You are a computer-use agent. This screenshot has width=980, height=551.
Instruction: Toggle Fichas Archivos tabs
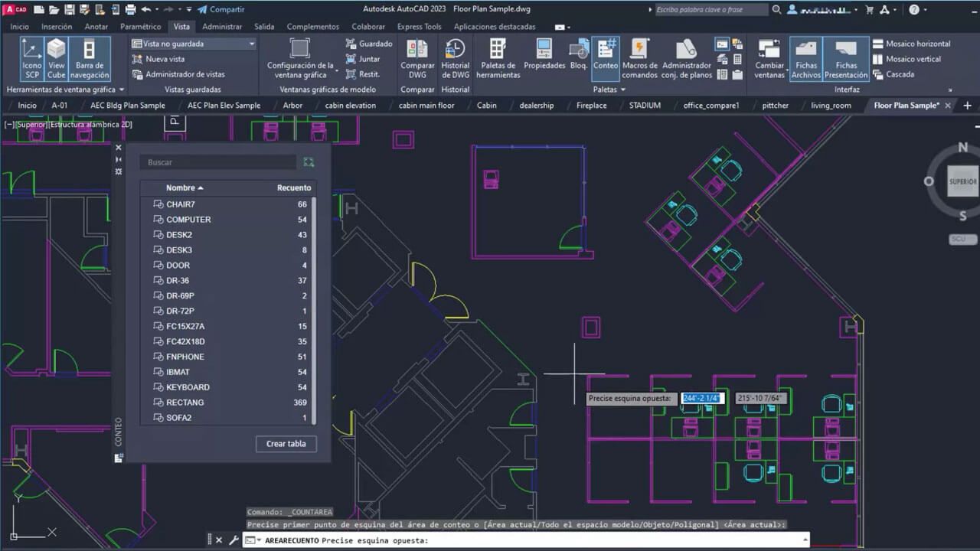click(805, 59)
